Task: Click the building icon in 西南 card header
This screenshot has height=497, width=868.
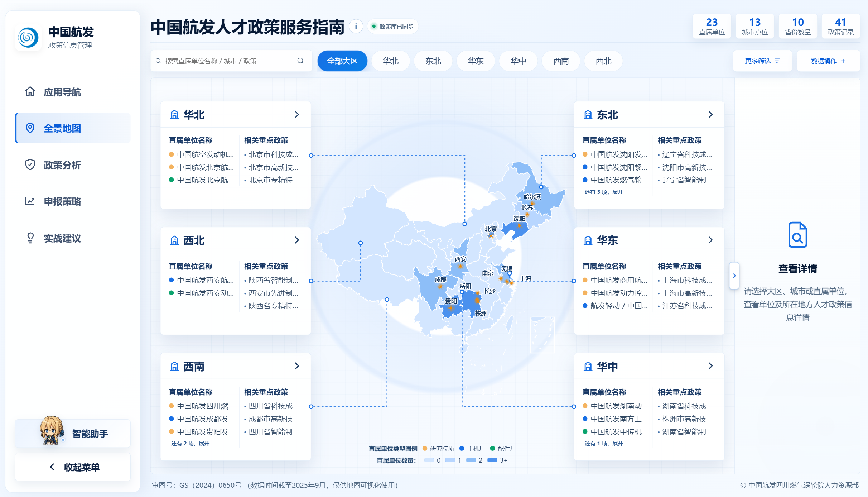Action: pos(174,366)
